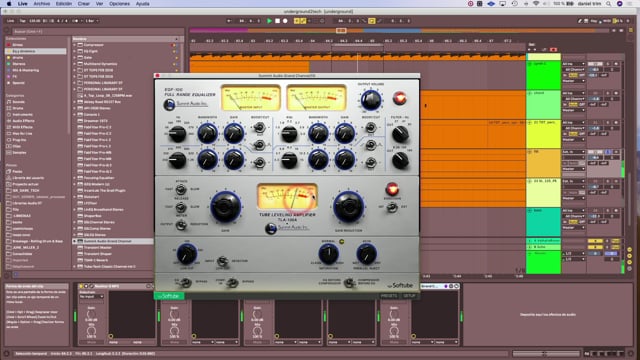Click the macOS Spotlight search icon
This screenshot has width=640, height=360.
pos(608,4)
